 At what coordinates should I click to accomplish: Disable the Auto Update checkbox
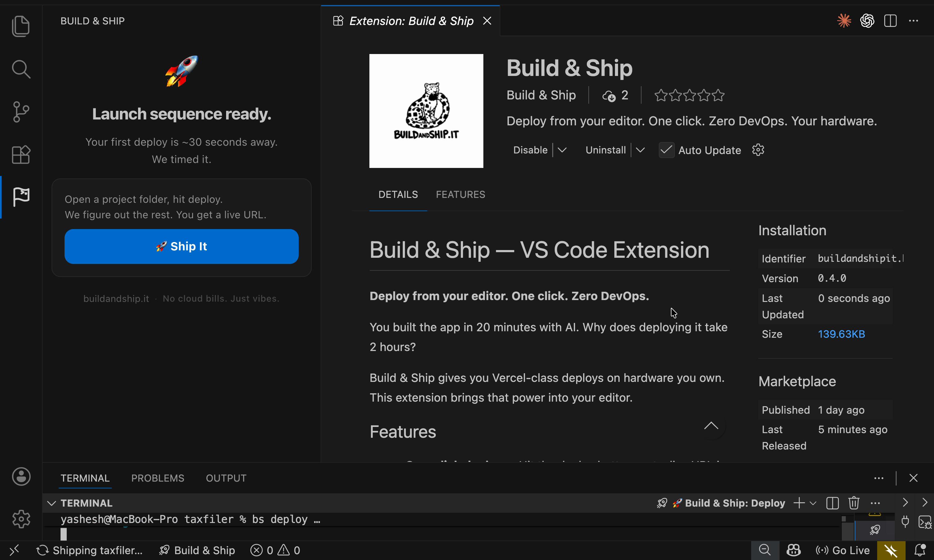point(666,150)
